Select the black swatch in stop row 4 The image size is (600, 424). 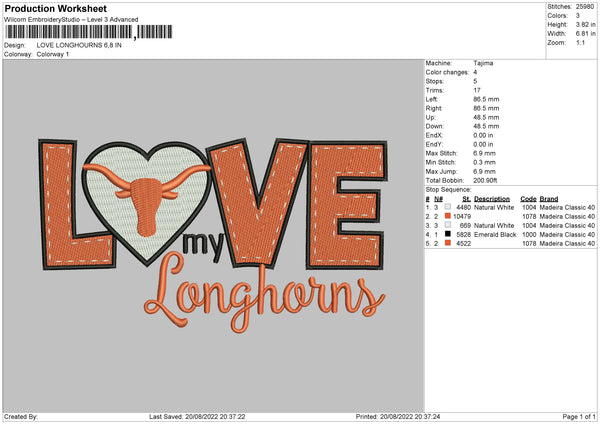448,234
